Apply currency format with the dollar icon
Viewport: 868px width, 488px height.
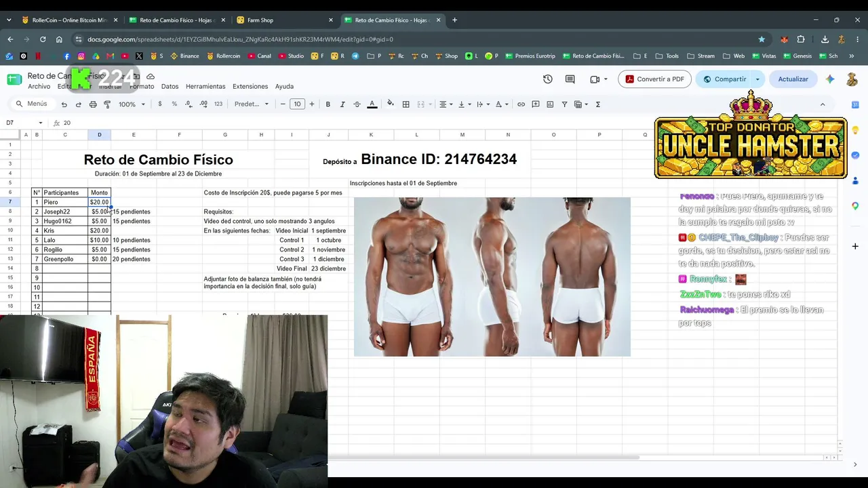pos(160,104)
